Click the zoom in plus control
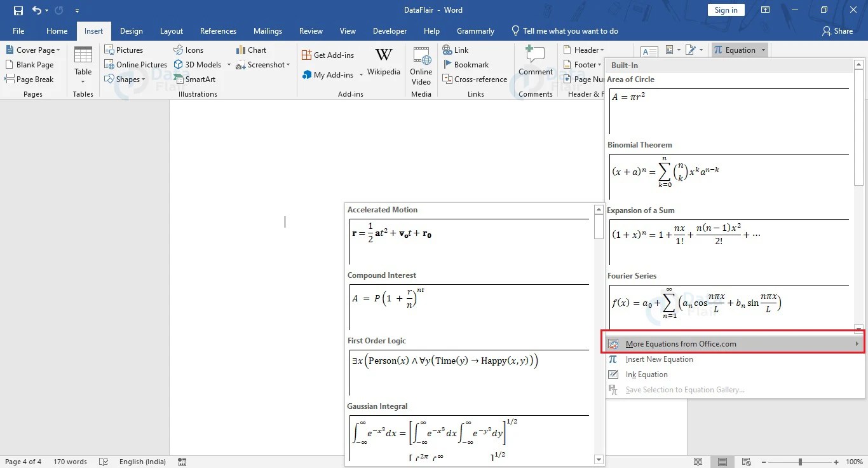The width and height of the screenshot is (868, 468). click(836, 462)
